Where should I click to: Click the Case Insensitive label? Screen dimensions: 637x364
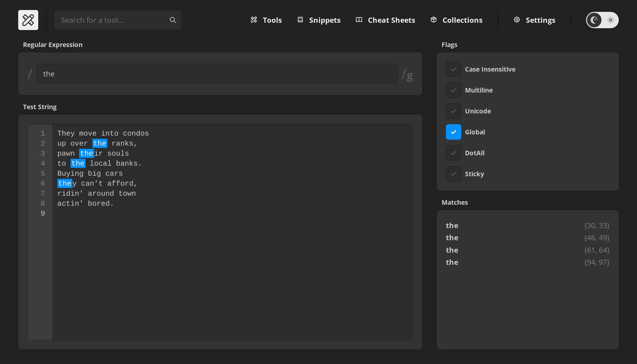click(490, 69)
